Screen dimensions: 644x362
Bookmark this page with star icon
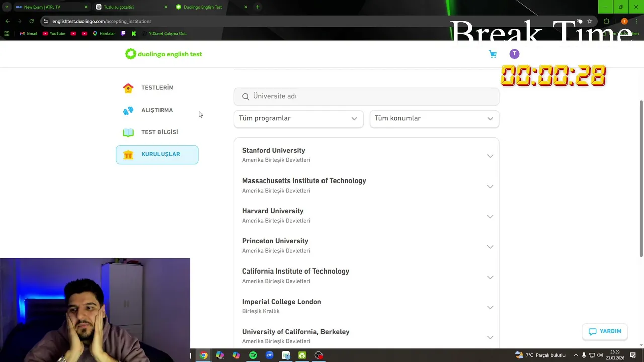tap(590, 21)
